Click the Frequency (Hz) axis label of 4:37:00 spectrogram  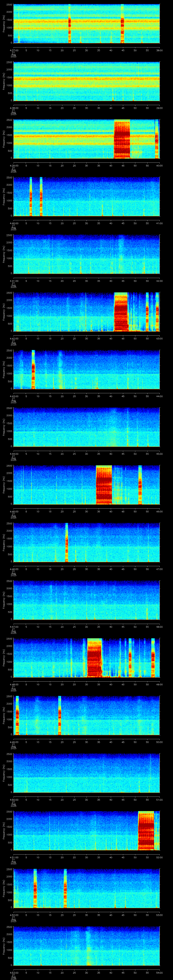point(4,24)
